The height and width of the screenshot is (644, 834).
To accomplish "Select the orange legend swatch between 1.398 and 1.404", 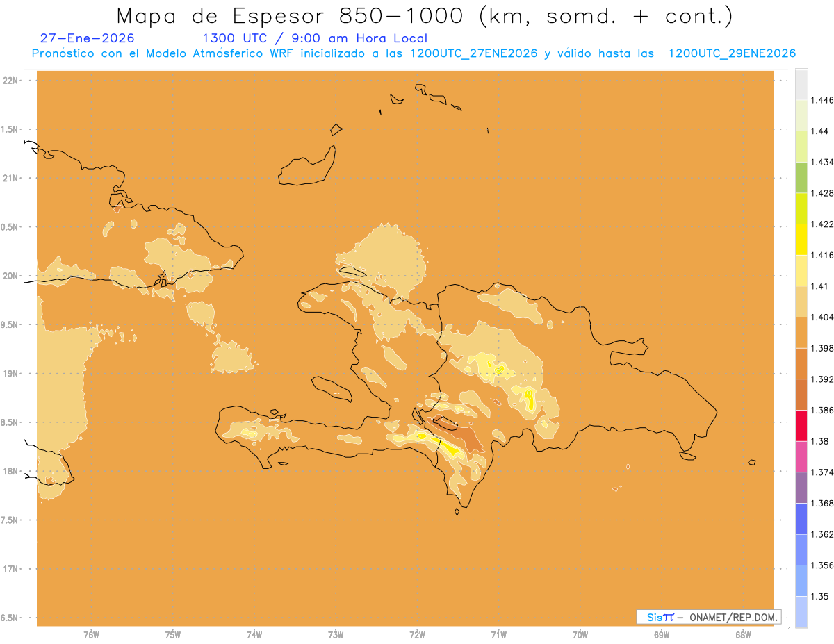I will (801, 332).
